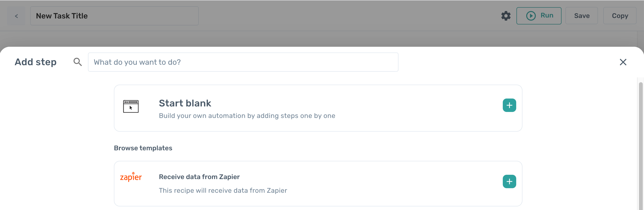The image size is (644, 210).
Task: Edit the New Task Title field
Action: click(114, 16)
